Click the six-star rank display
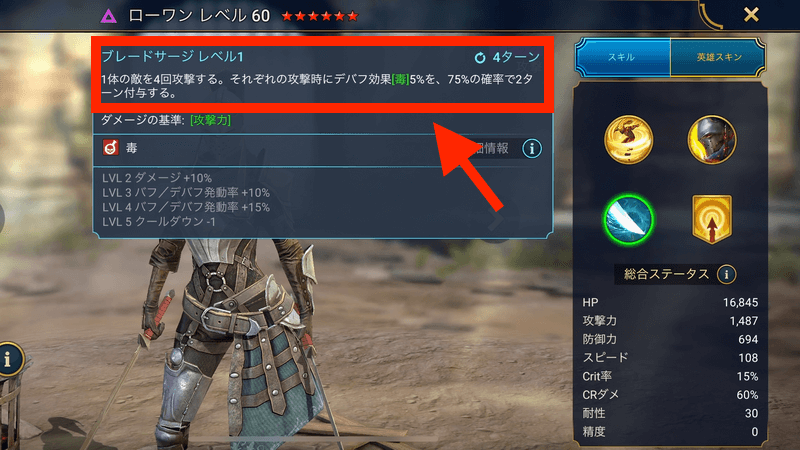This screenshot has height=450, width=800. point(320,16)
